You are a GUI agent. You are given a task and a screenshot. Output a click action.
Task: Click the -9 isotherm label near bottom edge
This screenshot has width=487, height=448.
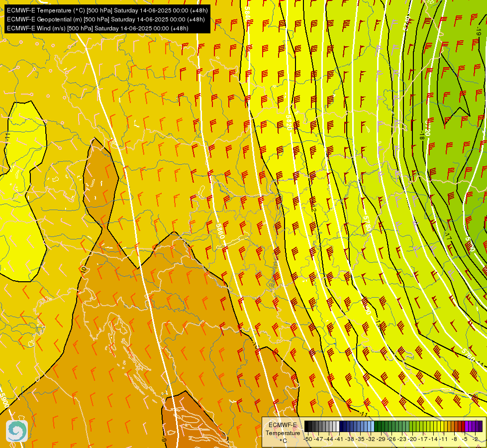(164, 440)
